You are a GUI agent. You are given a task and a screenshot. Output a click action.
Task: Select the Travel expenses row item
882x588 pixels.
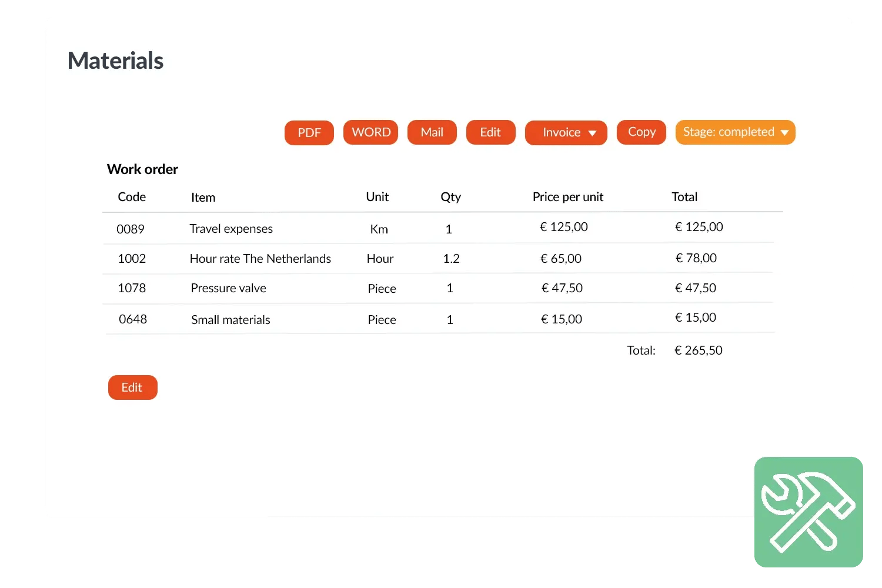[231, 229]
